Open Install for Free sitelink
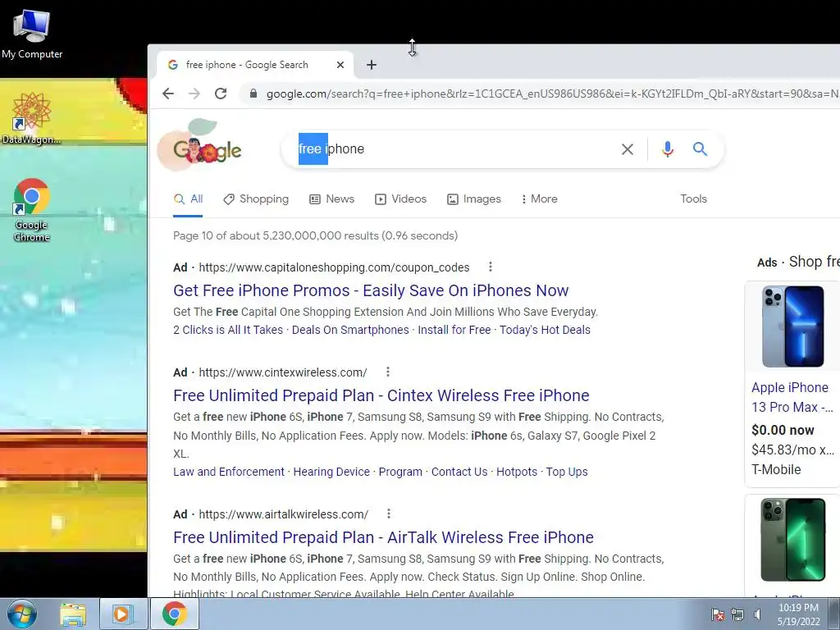 (x=454, y=330)
